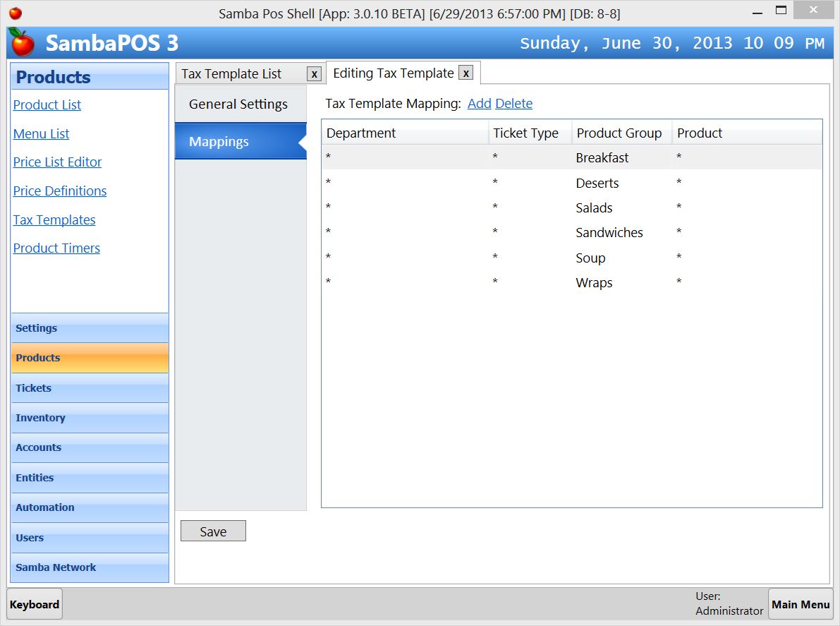
Task: Save the tax template changes
Action: pyautogui.click(x=212, y=530)
